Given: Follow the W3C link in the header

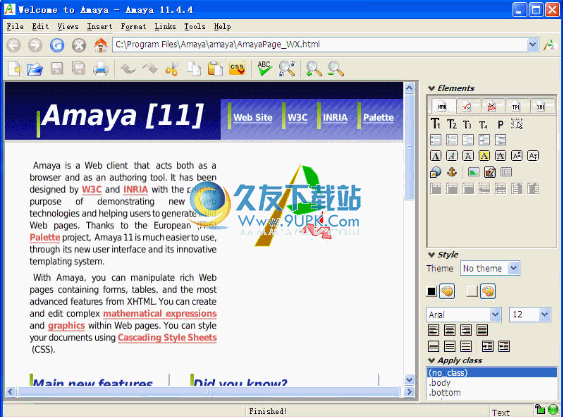Looking at the screenshot, I should pyautogui.click(x=297, y=117).
